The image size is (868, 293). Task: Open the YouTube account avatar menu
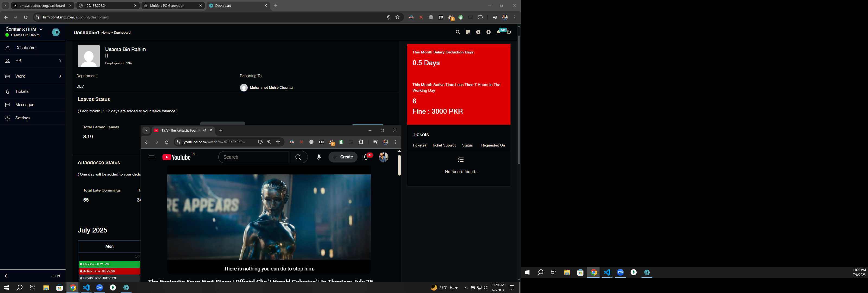384,157
